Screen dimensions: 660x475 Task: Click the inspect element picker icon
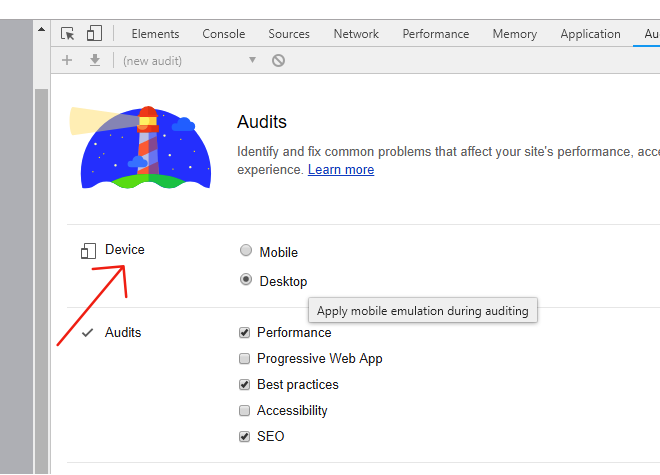68,34
